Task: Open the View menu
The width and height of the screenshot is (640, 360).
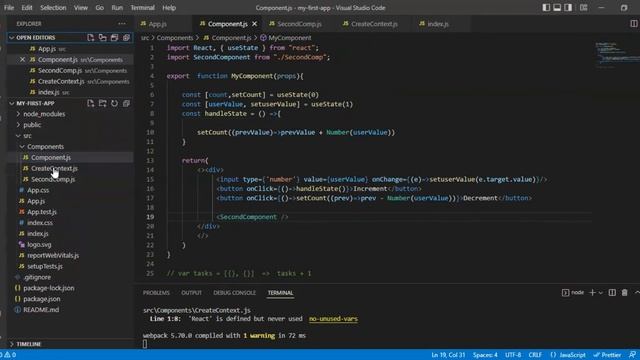Action: pos(81,8)
